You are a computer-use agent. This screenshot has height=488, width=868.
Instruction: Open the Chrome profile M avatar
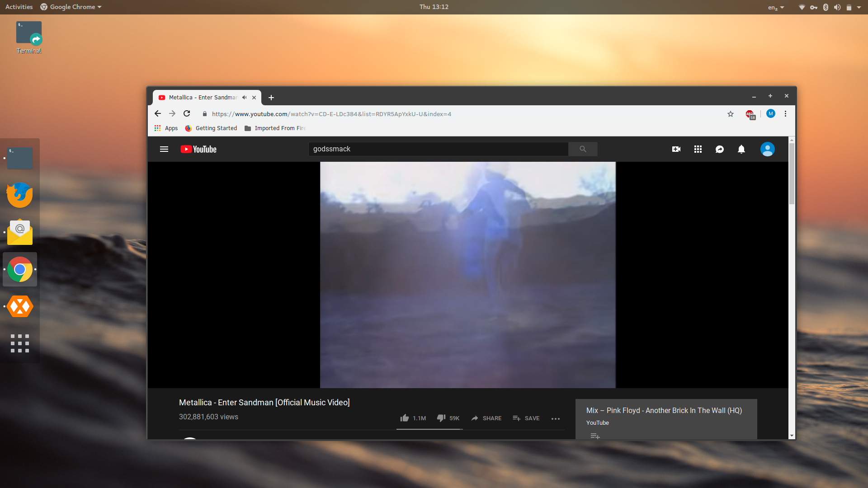tap(771, 114)
